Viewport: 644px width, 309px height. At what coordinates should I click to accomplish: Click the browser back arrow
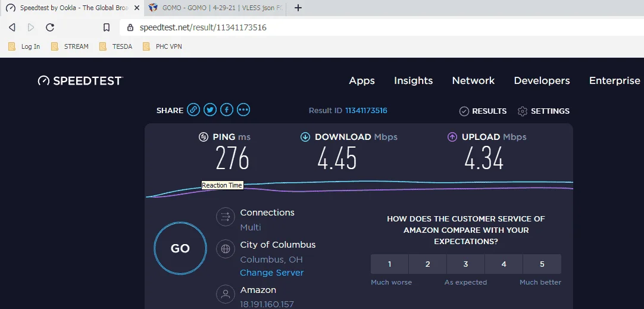tap(12, 27)
